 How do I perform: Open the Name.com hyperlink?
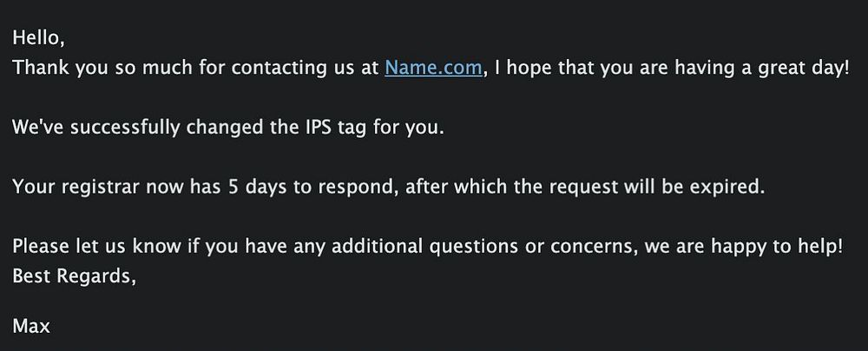[x=433, y=69]
